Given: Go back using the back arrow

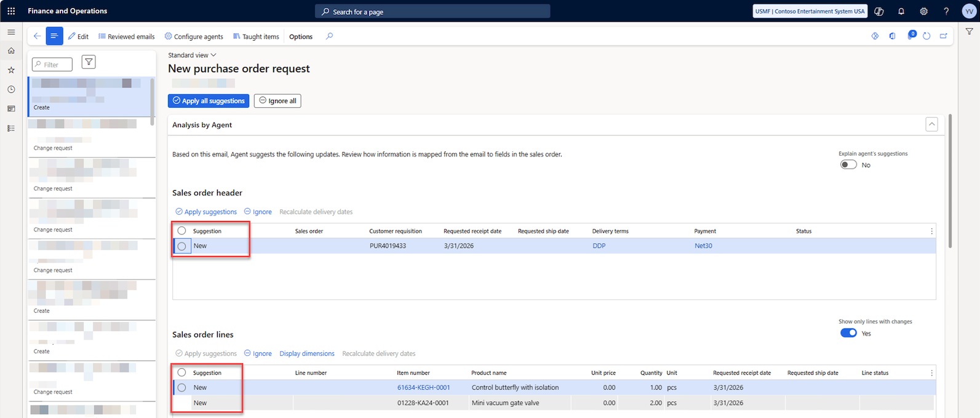Looking at the screenshot, I should pos(37,36).
